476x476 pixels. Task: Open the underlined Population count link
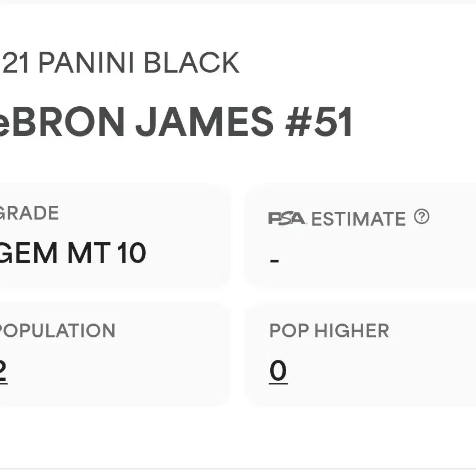(x=3, y=371)
